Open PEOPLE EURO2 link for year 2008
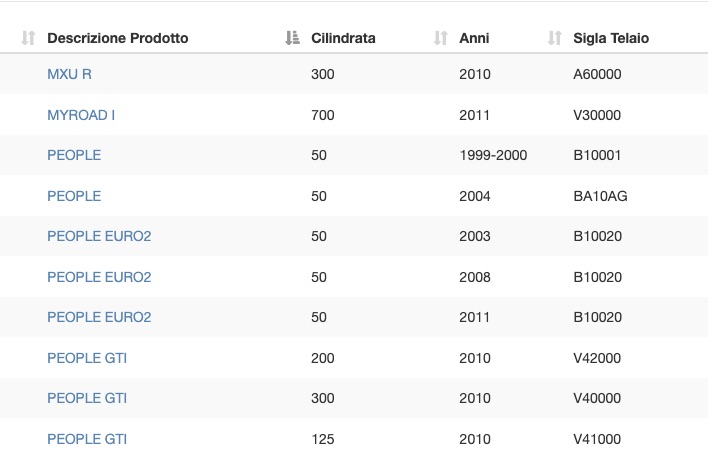Image resolution: width=708 pixels, height=467 pixels. point(99,277)
